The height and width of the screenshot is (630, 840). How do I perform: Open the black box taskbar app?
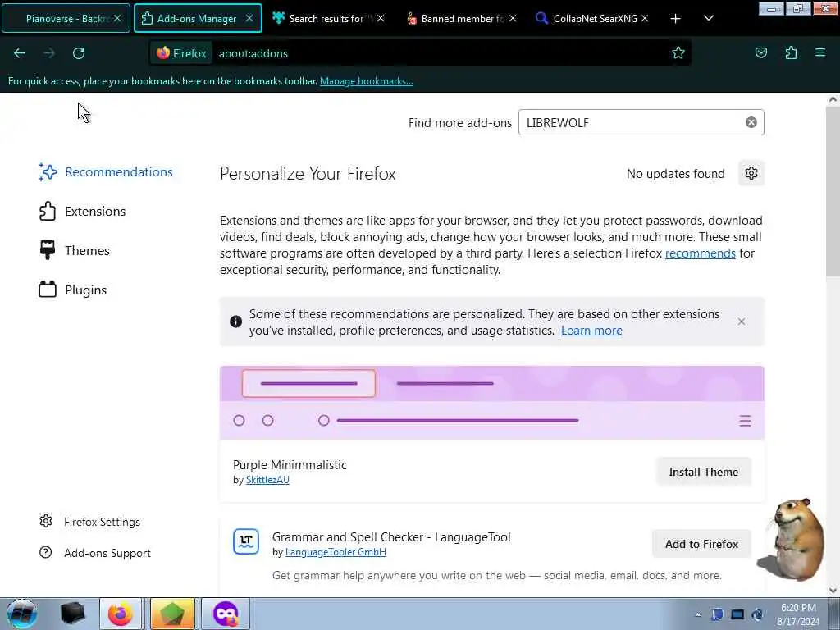72,614
